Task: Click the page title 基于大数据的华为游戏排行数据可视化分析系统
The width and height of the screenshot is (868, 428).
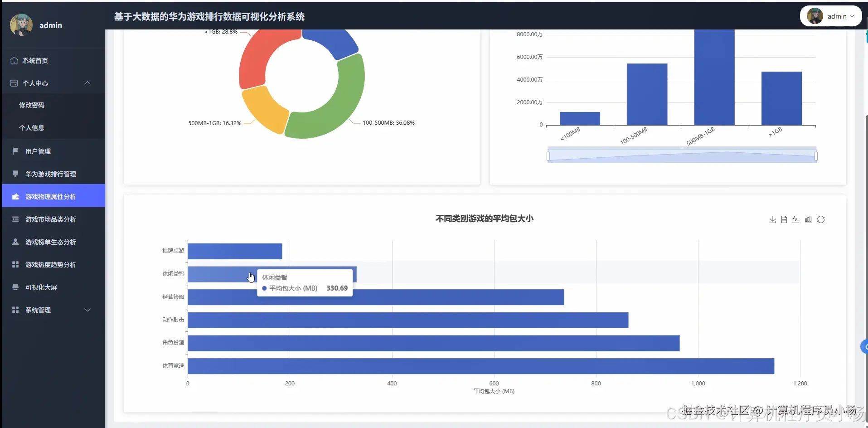Action: coord(209,17)
